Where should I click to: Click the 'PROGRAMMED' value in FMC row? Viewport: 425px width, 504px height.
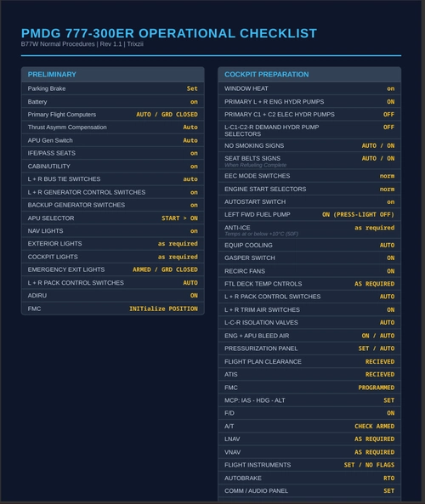pyautogui.click(x=377, y=388)
